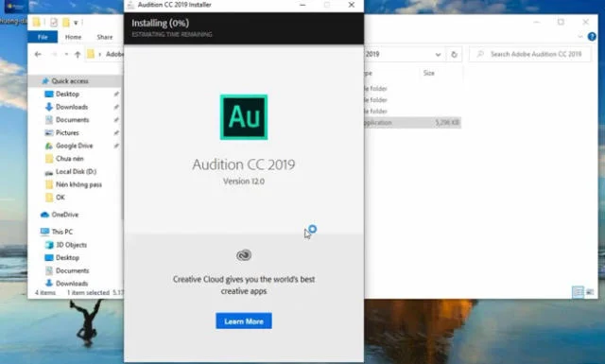Click the Pictures pin icon in Quick access
Image resolution: width=605 pixels, height=364 pixels.
[x=116, y=132]
